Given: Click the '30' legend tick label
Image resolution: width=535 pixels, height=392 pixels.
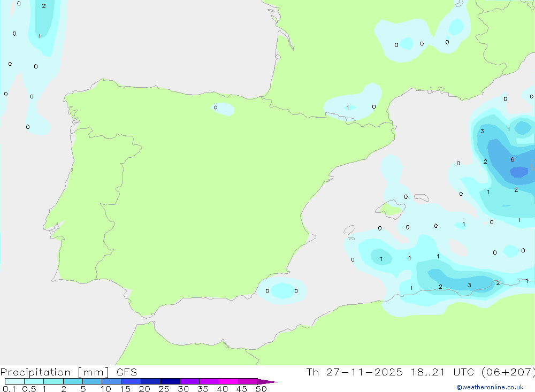Looking at the screenshot, I should (184, 389).
